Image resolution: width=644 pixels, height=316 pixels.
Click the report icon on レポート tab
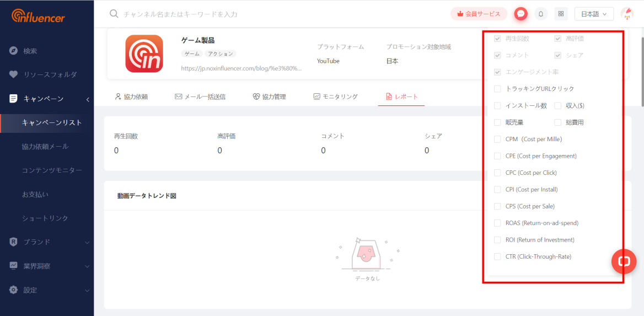(x=389, y=97)
